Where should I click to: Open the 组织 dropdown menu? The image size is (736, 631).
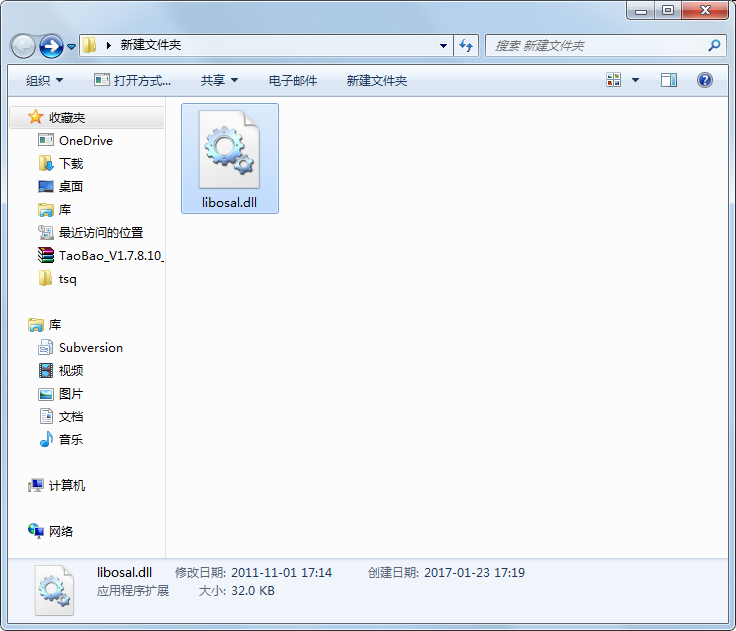tap(44, 80)
